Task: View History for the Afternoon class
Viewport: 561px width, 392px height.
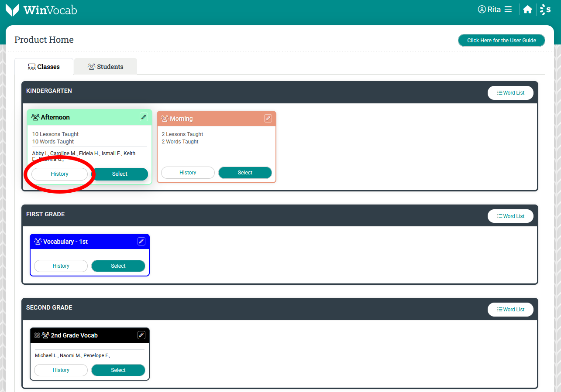Action: [x=59, y=174]
